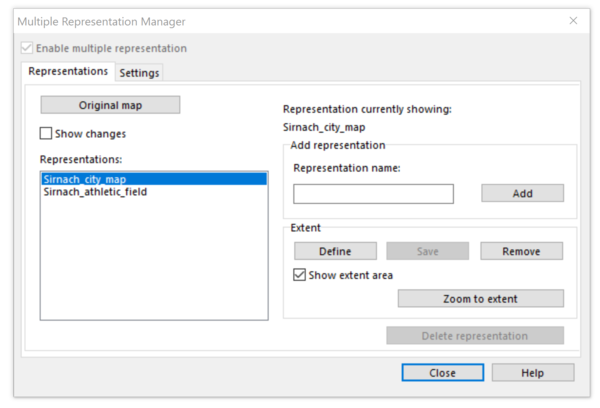Click the greyed-out Save extent button
Image resolution: width=600 pixels, height=408 pixels.
[427, 251]
